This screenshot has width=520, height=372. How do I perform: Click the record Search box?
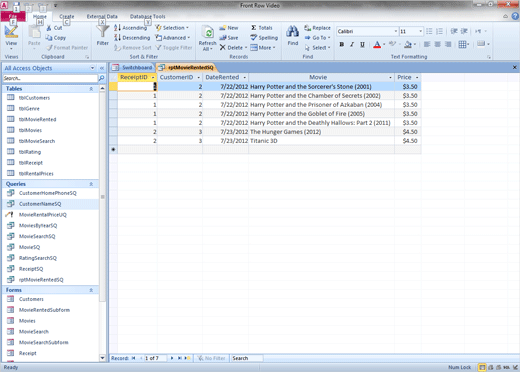click(247, 358)
